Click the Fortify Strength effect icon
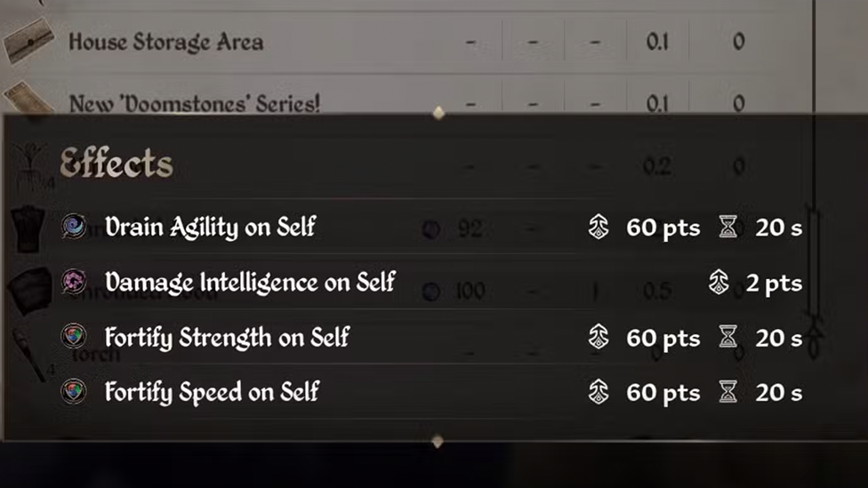 click(73, 337)
